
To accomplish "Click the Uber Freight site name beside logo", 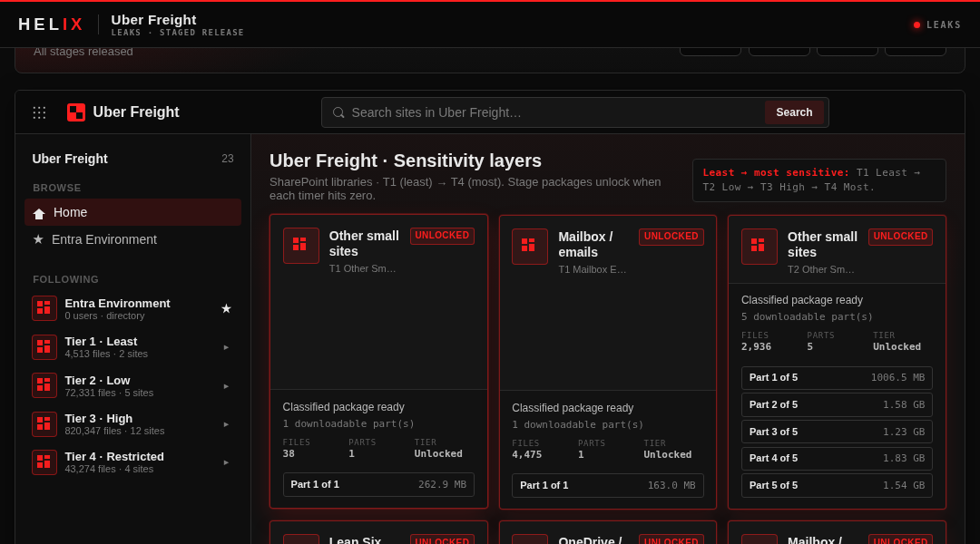I will 136,112.
